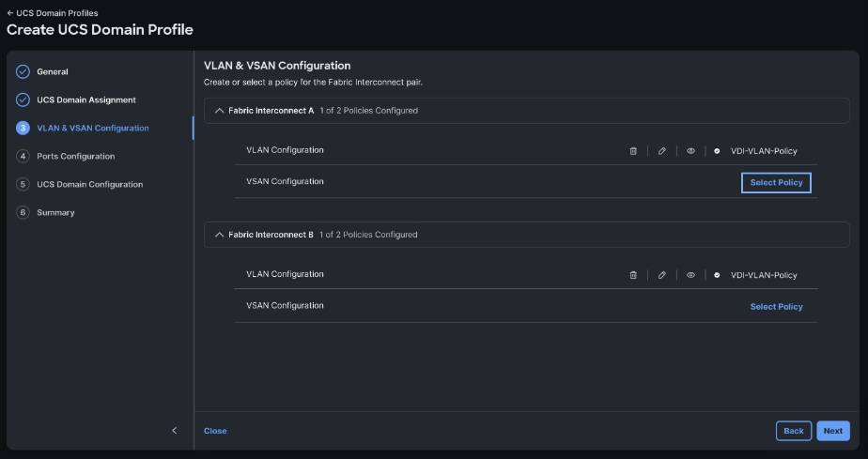The width and height of the screenshot is (868, 459).
Task: Click Fabric A '1 of 2 Policies Configured' text
Action: click(368, 111)
